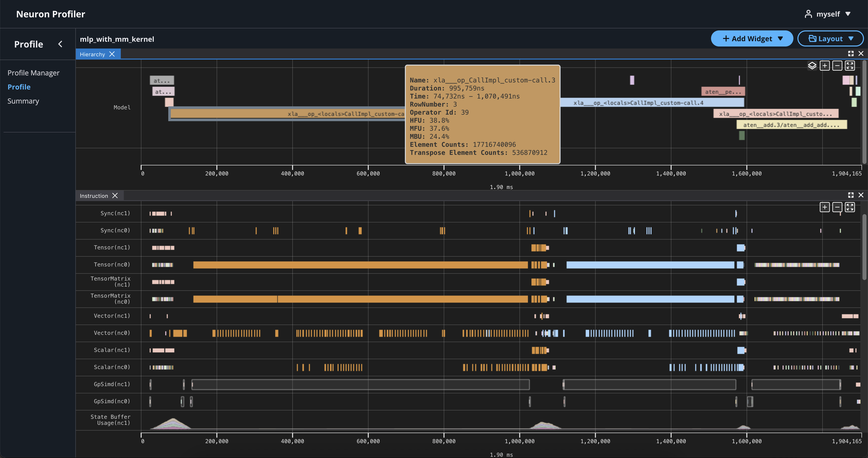
Task: Go to the Summary page
Action: point(23,101)
